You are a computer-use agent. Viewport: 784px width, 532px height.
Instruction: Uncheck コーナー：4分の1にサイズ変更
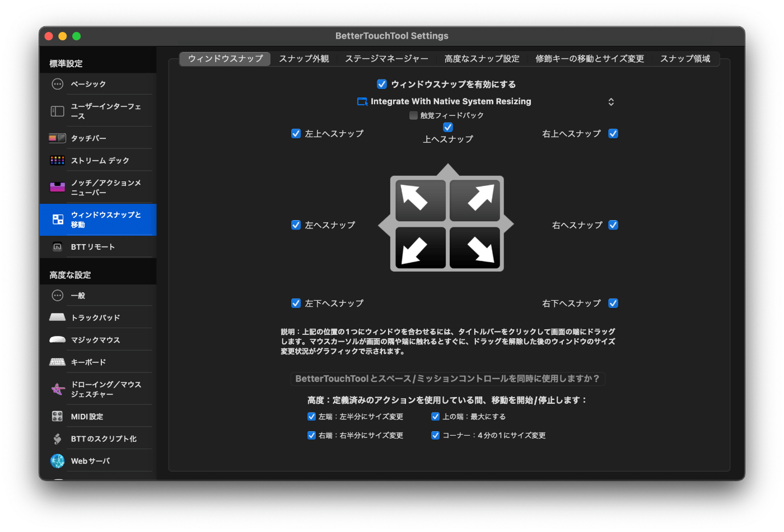coord(435,435)
